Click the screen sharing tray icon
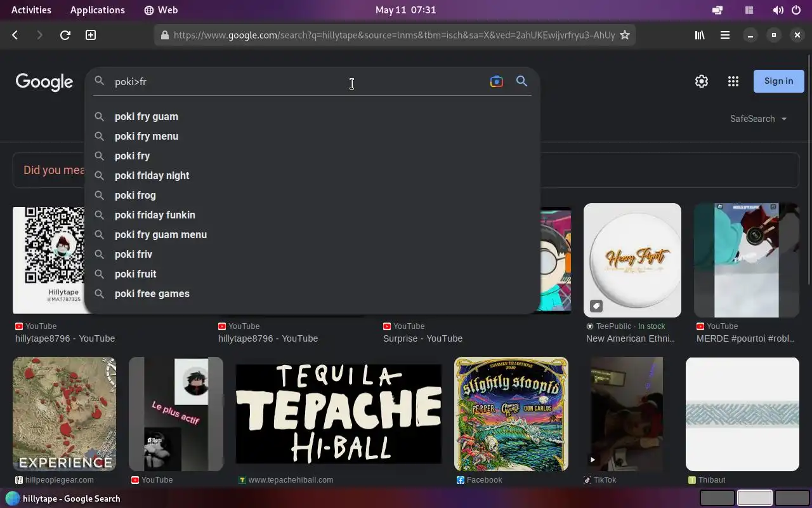 717,10
